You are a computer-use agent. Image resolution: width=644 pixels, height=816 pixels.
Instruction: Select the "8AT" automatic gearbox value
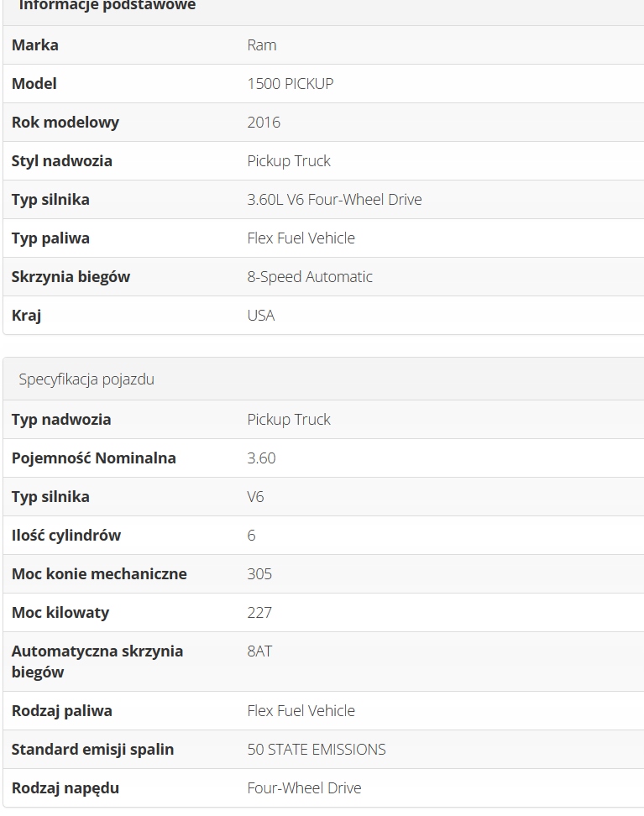click(259, 651)
